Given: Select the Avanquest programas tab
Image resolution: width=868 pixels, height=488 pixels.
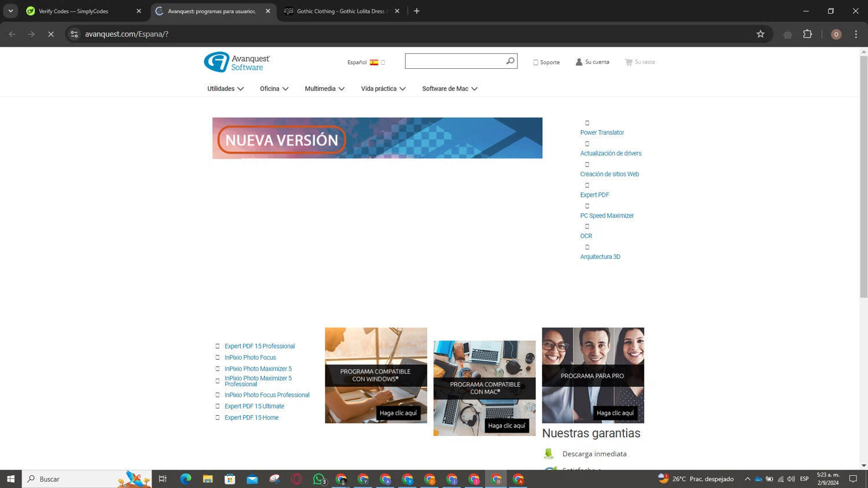Looking at the screenshot, I should [x=212, y=11].
